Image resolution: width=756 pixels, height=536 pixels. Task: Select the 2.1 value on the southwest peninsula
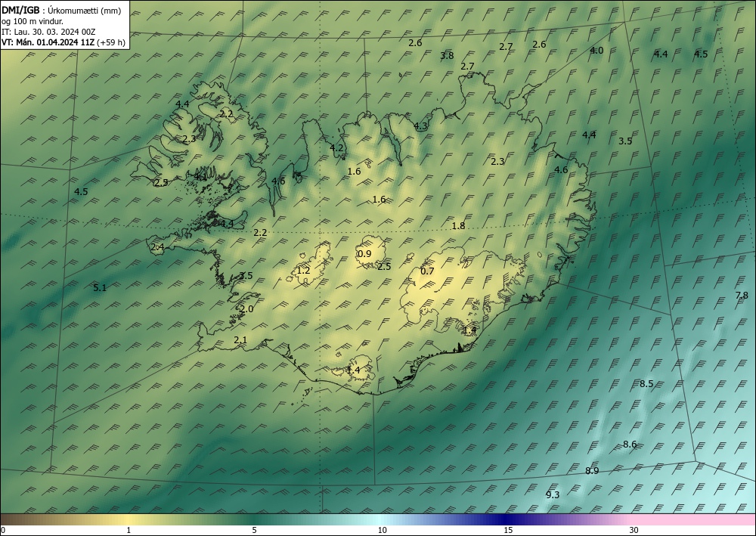coord(240,340)
